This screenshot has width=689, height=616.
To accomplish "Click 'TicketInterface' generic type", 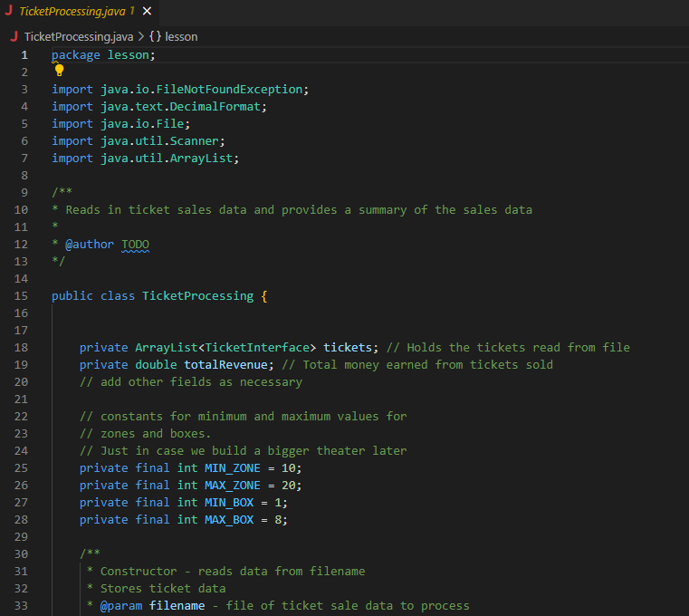I will [257, 347].
